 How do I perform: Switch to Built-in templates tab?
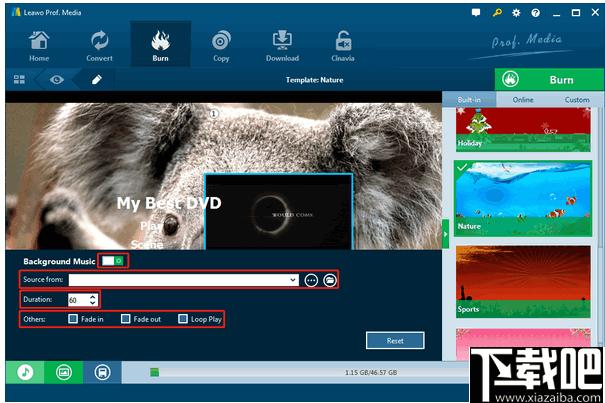(469, 100)
